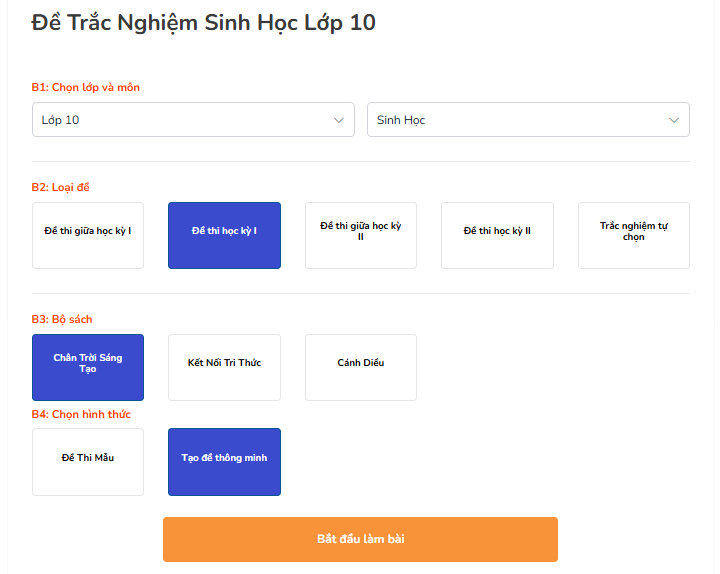This screenshot has height=574, width=720.
Task: Select Cánh Diều book set
Action: 361,367
